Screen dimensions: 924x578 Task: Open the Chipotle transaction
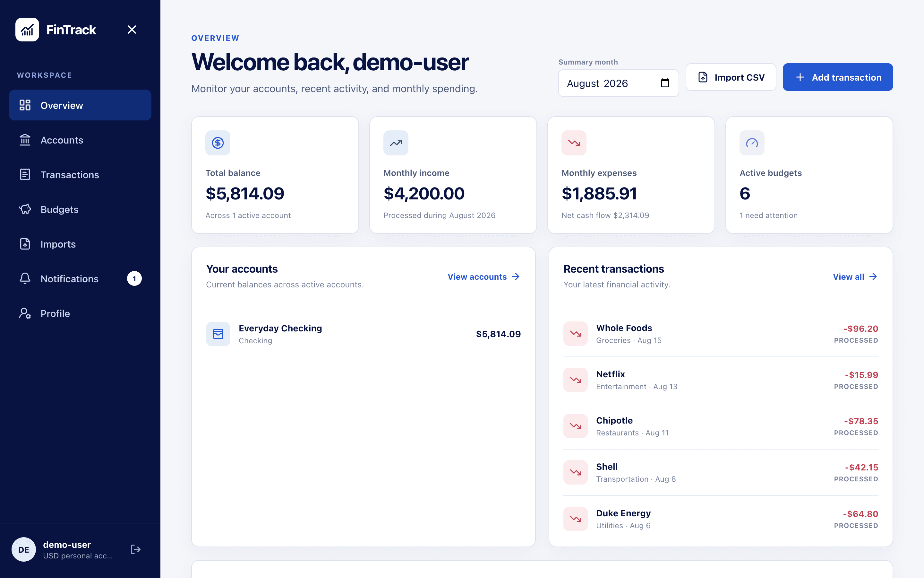click(721, 426)
